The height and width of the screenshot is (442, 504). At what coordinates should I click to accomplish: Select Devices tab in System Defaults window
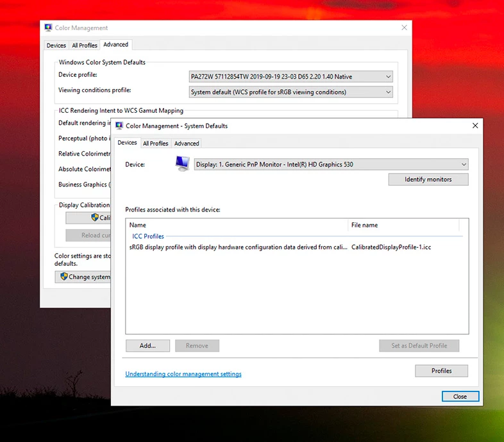[127, 143]
